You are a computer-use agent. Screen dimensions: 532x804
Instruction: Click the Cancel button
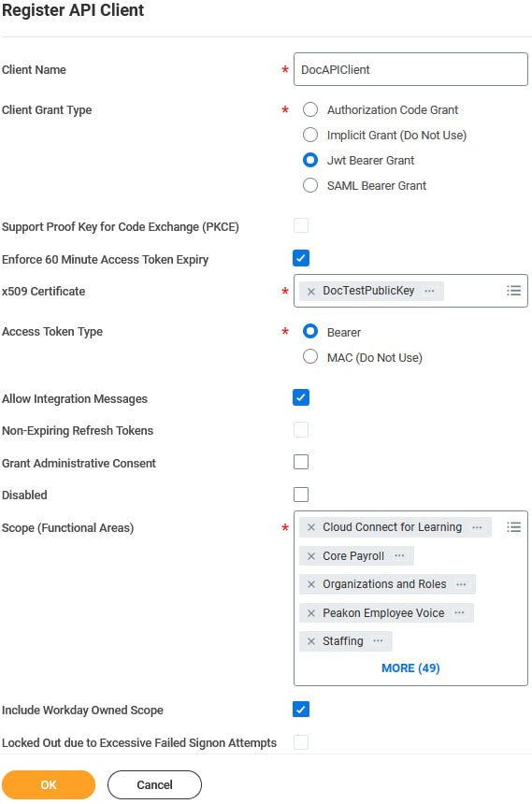[154, 784]
